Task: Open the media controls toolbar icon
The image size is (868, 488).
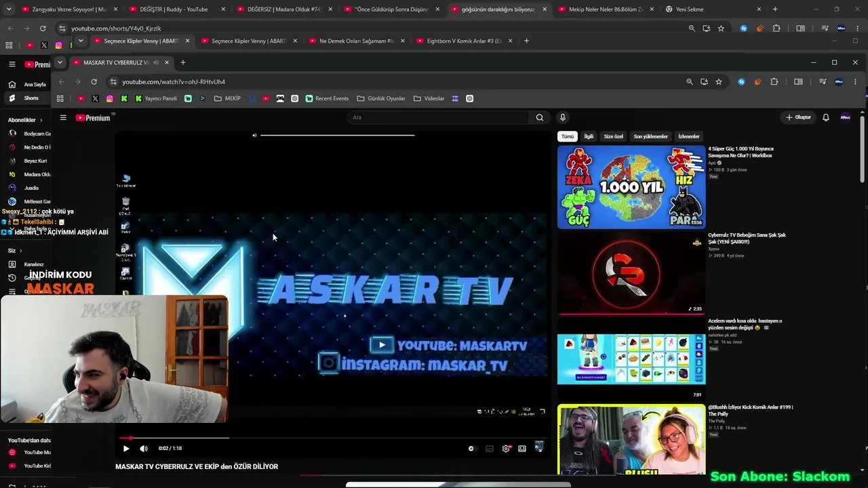Action: coord(823,82)
